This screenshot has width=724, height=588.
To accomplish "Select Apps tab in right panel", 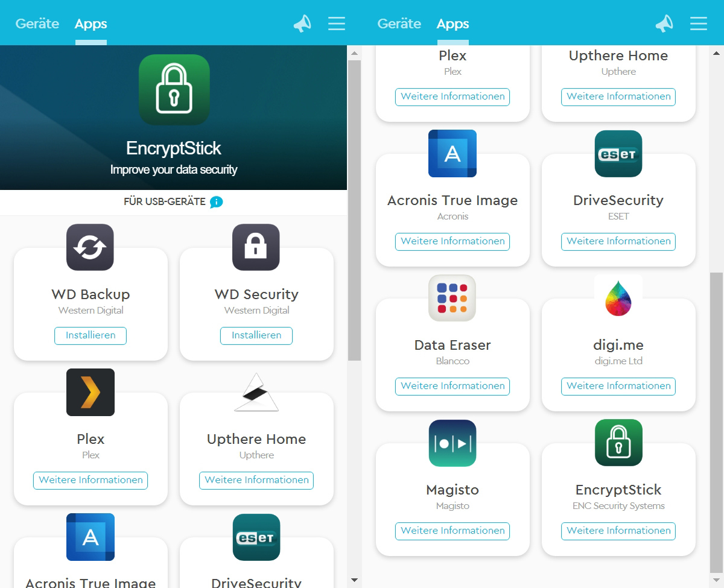I will coord(453,24).
